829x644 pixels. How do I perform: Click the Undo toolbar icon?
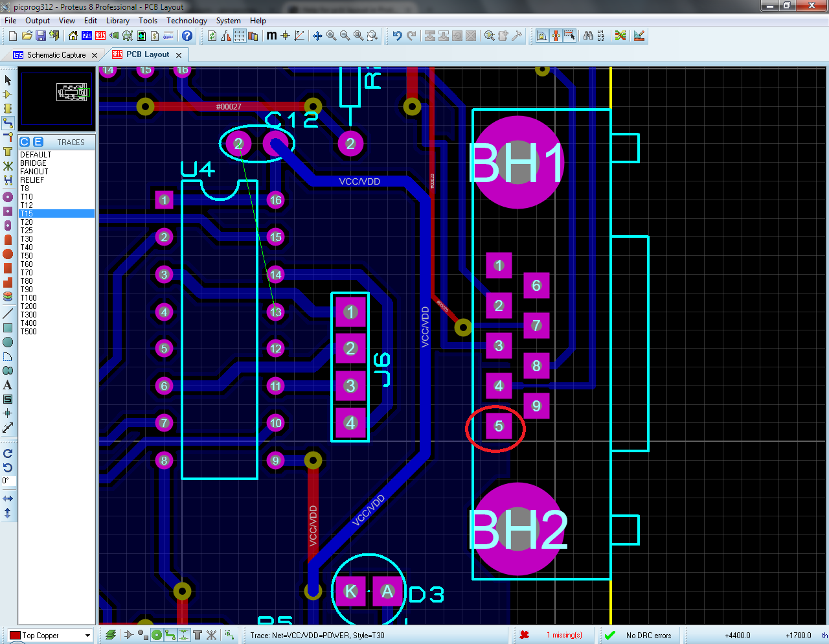point(397,36)
